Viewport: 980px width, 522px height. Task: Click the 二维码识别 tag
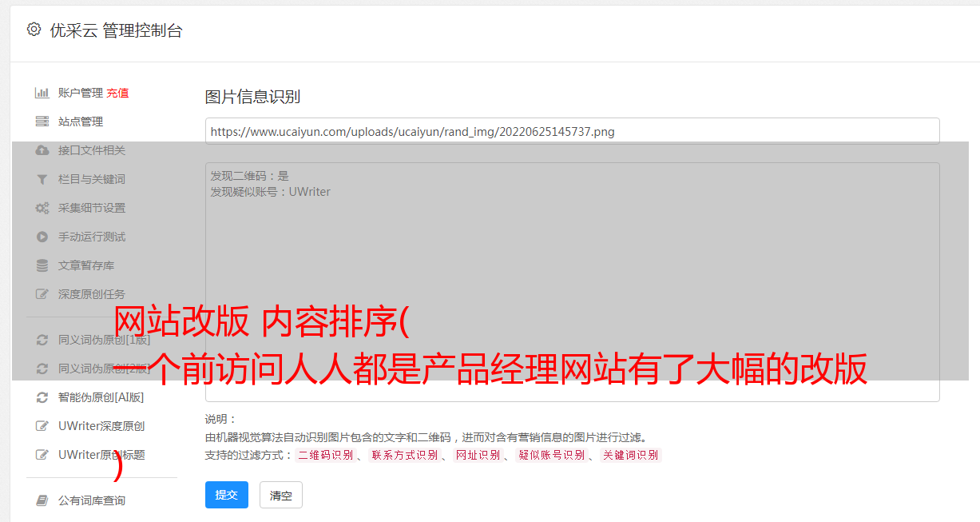click(325, 455)
